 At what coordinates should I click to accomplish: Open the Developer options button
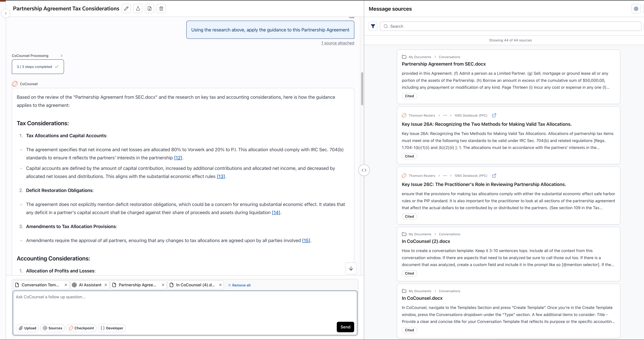tap(112, 328)
